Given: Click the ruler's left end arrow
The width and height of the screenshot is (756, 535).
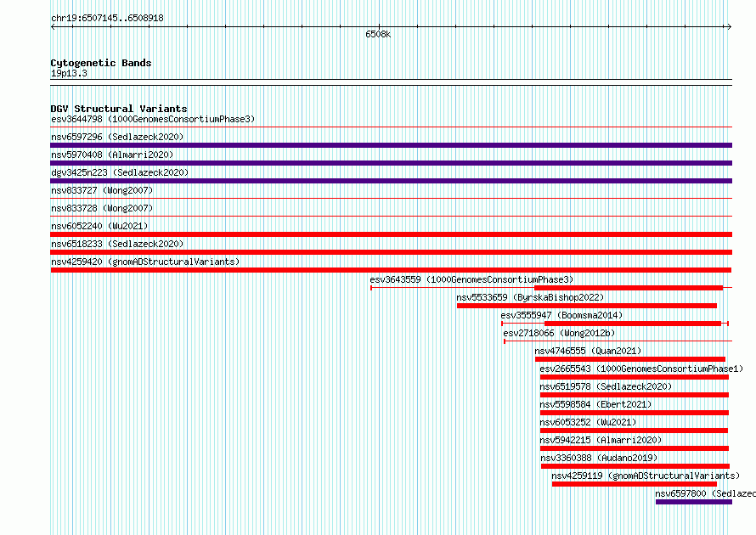Looking at the screenshot, I should [53, 27].
